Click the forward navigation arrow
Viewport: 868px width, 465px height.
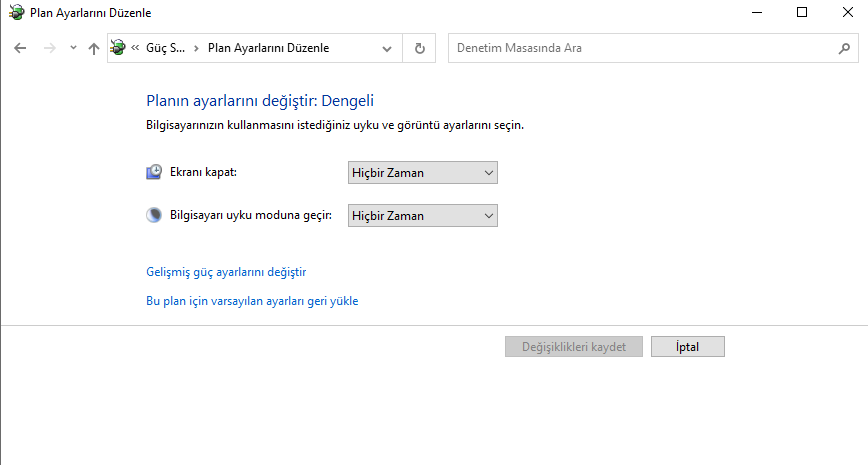click(x=49, y=48)
